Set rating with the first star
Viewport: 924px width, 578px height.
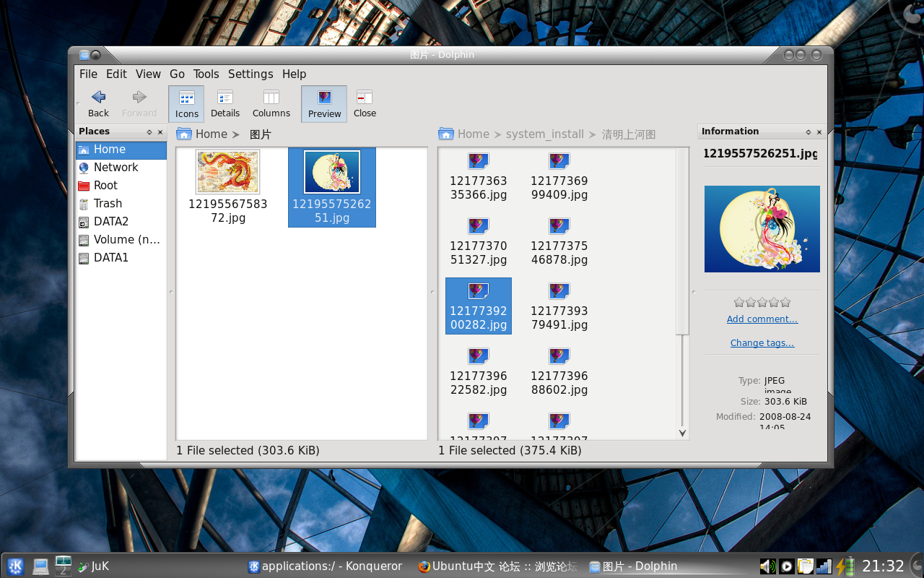tap(739, 302)
